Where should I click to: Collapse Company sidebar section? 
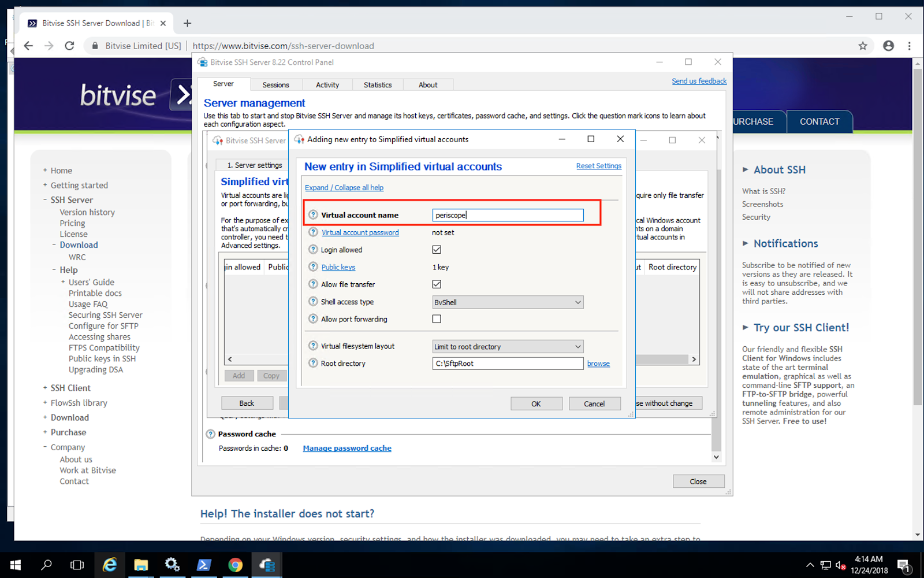(45, 447)
